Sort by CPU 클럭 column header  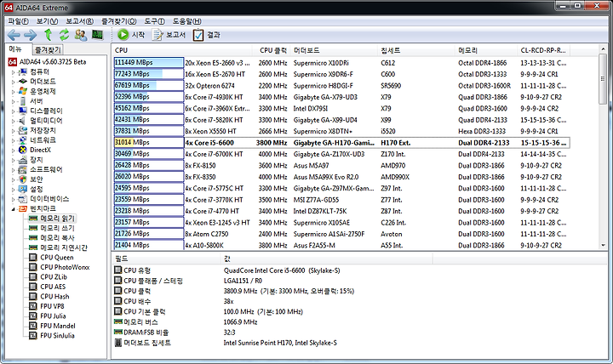pyautogui.click(x=272, y=50)
